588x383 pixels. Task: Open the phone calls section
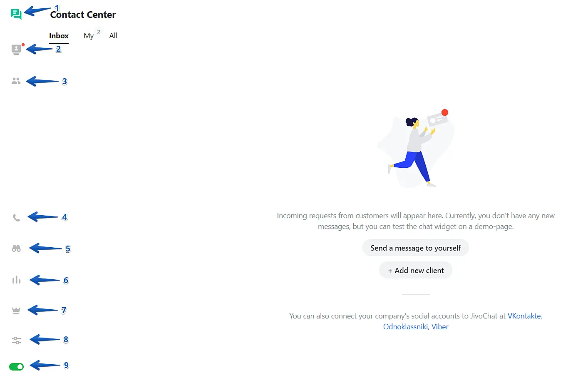16,218
